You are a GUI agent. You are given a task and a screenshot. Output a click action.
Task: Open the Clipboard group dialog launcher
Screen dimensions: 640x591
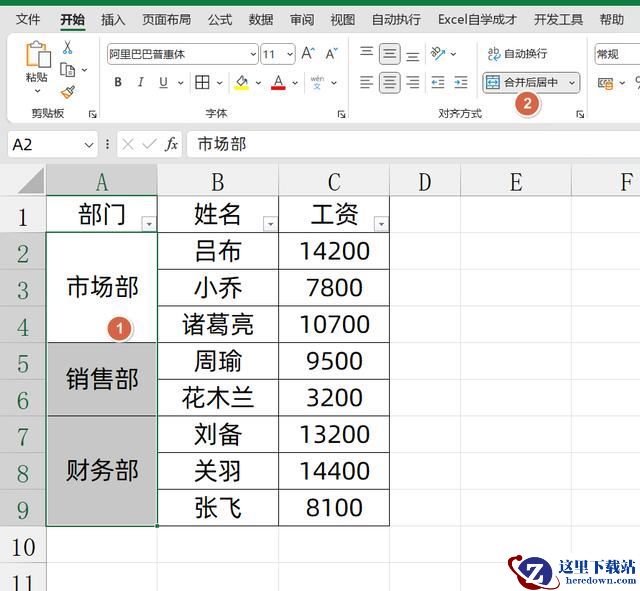(93, 114)
